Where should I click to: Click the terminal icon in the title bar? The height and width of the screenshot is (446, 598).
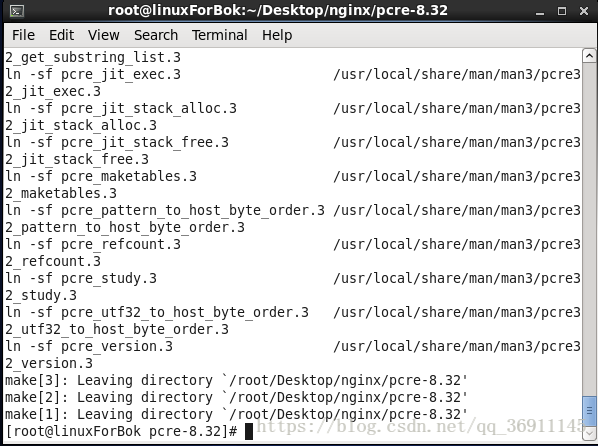pos(16,11)
